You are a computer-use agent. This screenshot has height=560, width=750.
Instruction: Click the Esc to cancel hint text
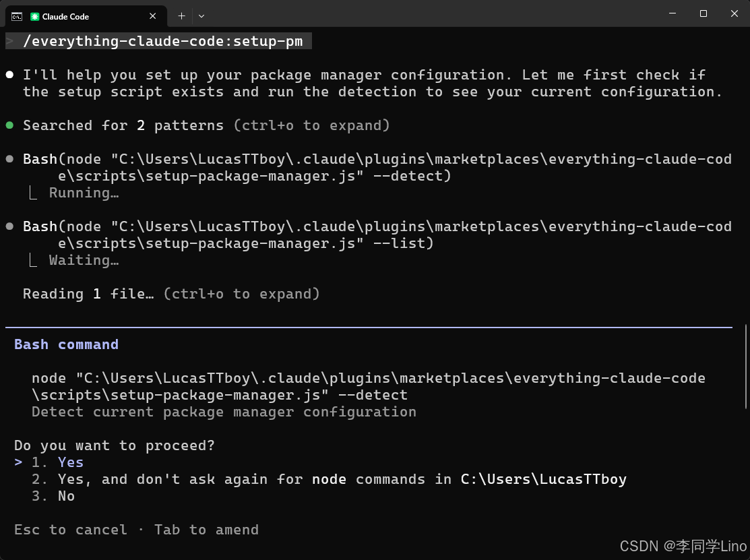pyautogui.click(x=70, y=530)
